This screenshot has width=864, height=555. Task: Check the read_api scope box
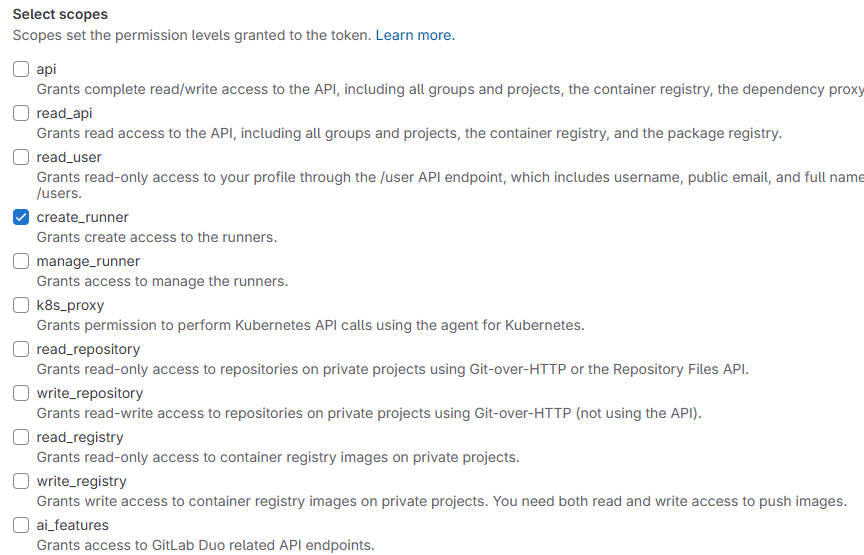21,114
